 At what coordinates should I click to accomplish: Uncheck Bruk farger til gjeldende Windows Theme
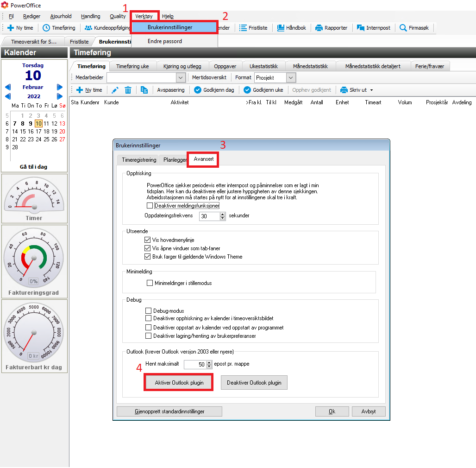[148, 257]
